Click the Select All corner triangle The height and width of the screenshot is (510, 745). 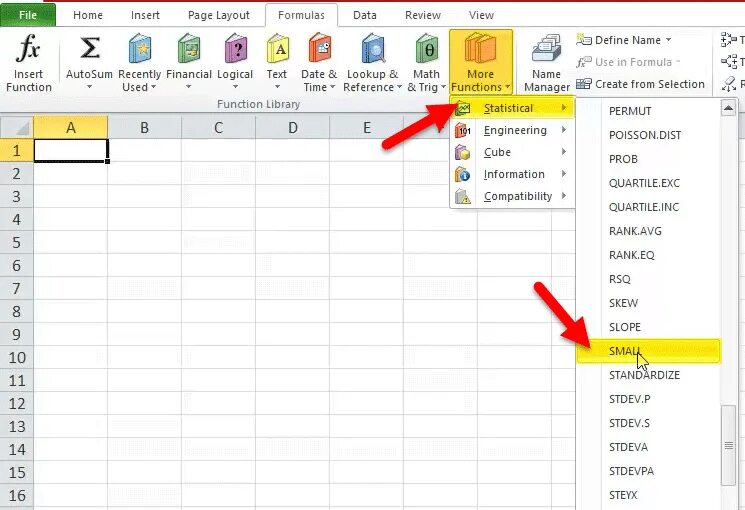[17, 127]
